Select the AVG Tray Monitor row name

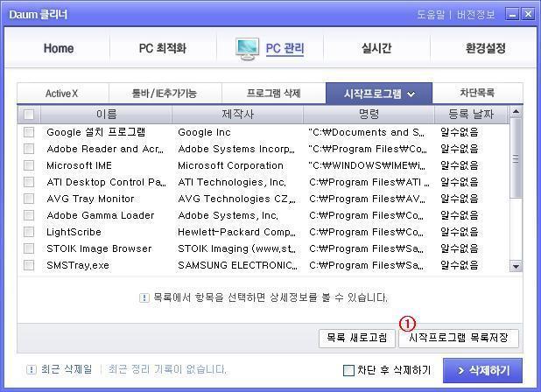[x=90, y=199]
